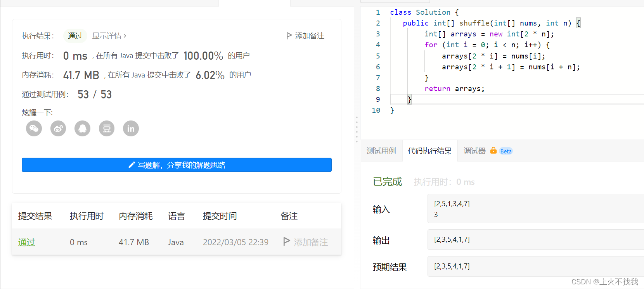
Task: Click '41.7 MB' memory value in 内存消耗 line
Action: pos(81,75)
